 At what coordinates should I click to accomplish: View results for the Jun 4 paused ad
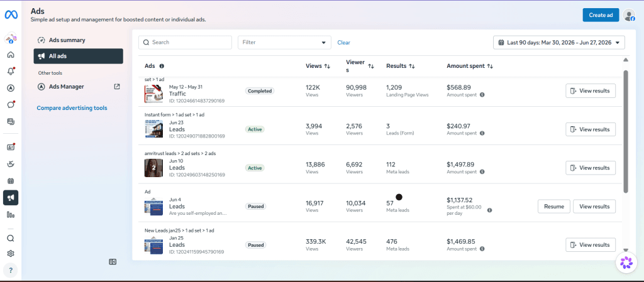point(594,207)
